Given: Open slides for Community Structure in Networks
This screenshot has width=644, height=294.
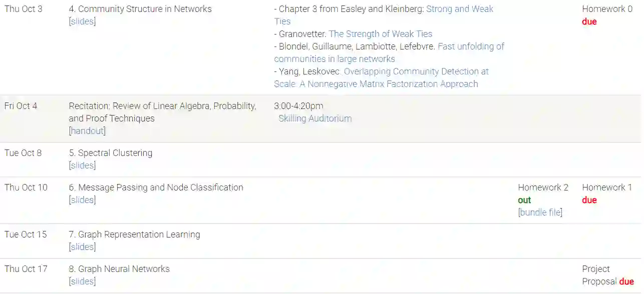Looking at the screenshot, I should coord(82,21).
